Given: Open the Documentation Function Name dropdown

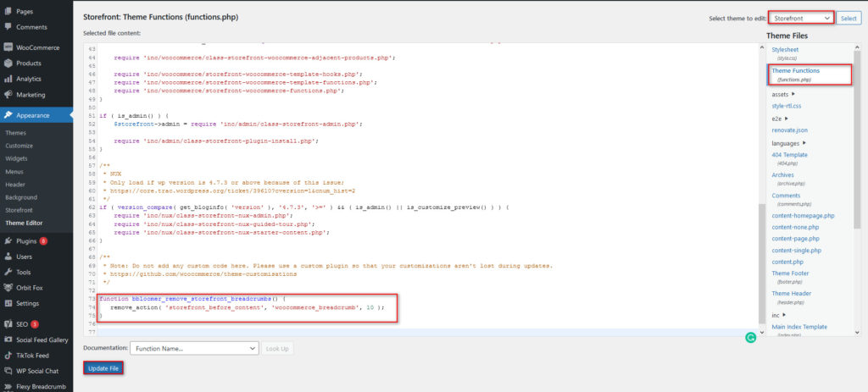Looking at the screenshot, I should [194, 348].
